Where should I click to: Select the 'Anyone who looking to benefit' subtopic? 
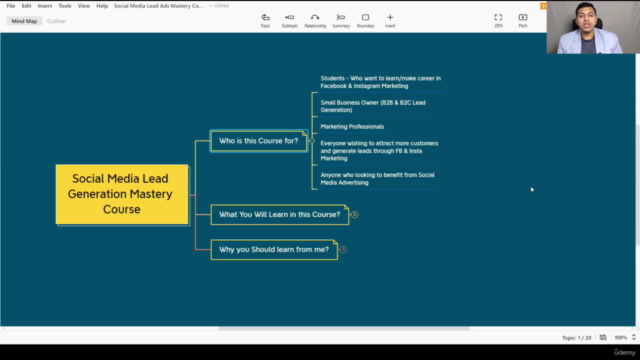click(377, 179)
